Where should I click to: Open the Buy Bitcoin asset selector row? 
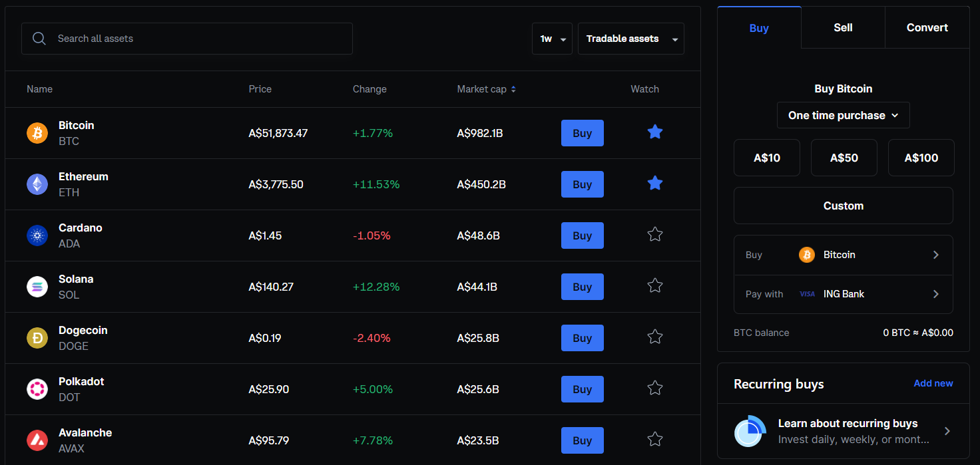pyautogui.click(x=844, y=255)
